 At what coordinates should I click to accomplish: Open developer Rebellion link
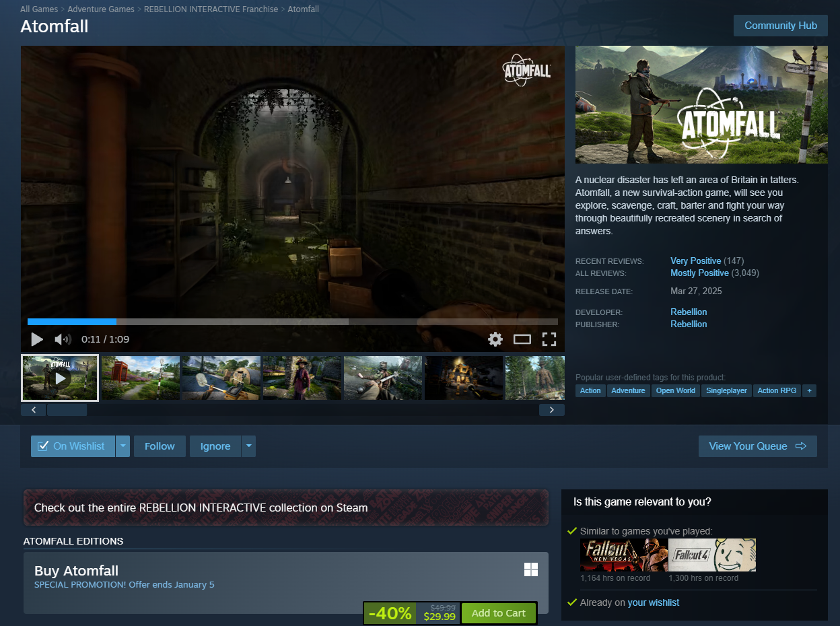click(689, 312)
